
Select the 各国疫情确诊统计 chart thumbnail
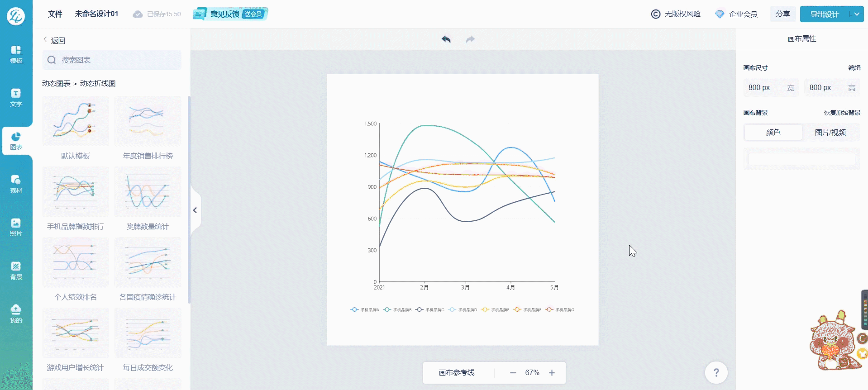148,262
